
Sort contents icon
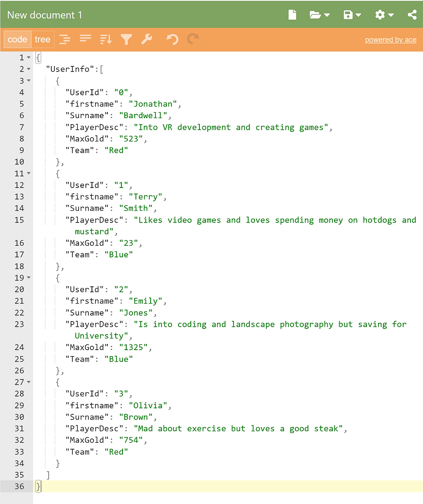(x=106, y=39)
